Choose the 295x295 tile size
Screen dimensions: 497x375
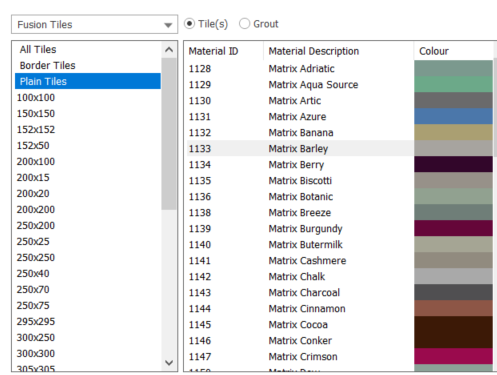pos(88,321)
